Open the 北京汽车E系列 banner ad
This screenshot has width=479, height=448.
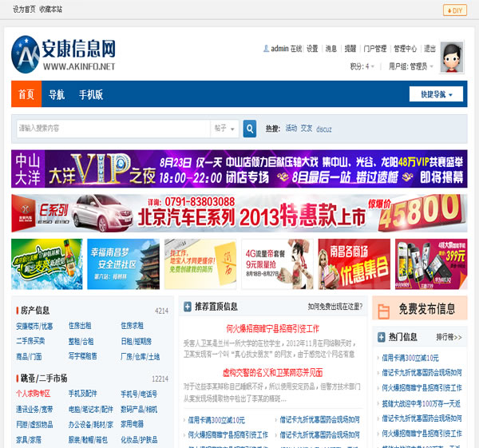(x=239, y=213)
